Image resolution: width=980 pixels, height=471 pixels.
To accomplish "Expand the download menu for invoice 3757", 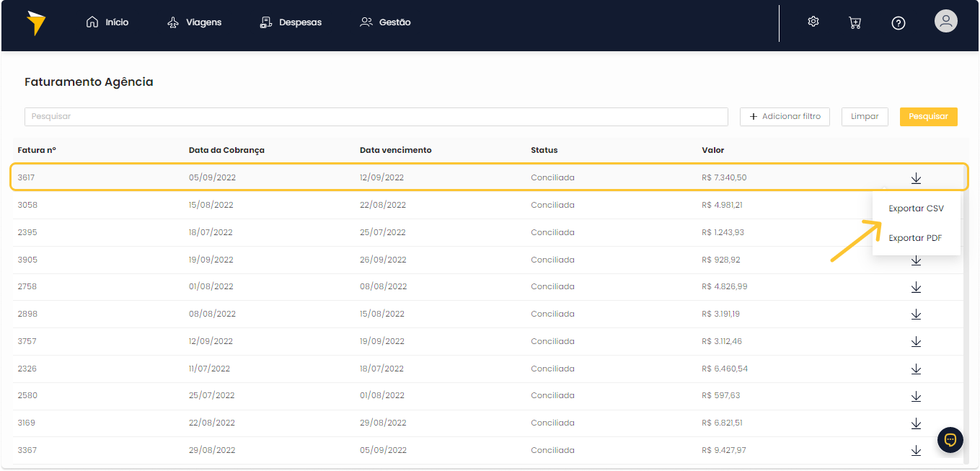I will [916, 342].
